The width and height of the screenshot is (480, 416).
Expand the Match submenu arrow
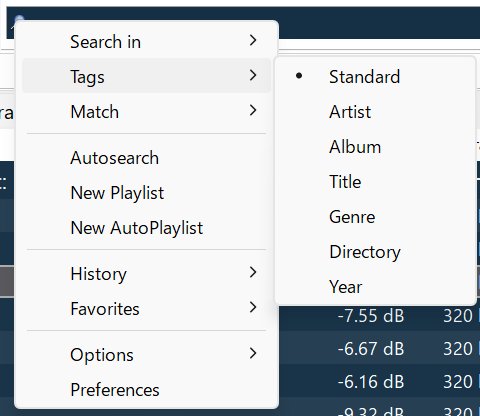point(253,110)
